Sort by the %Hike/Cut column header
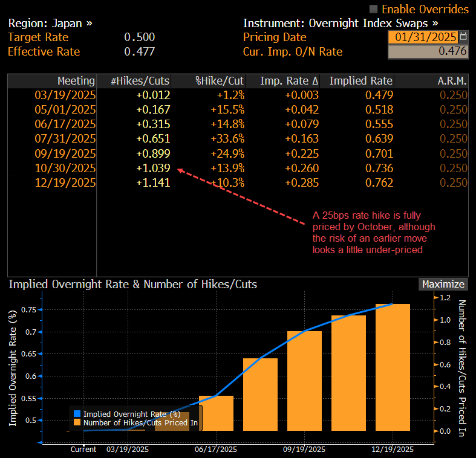This screenshot has width=476, height=458. 208,81
